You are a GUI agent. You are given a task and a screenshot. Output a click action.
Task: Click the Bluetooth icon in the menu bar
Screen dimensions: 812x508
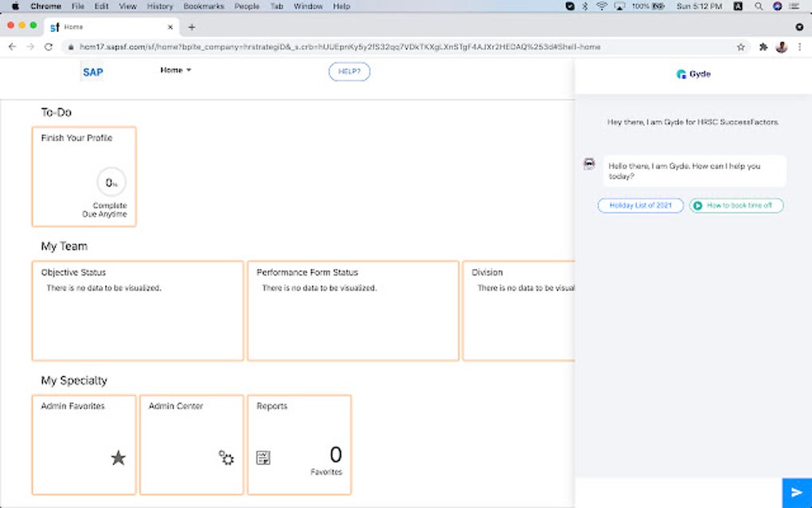click(x=586, y=6)
